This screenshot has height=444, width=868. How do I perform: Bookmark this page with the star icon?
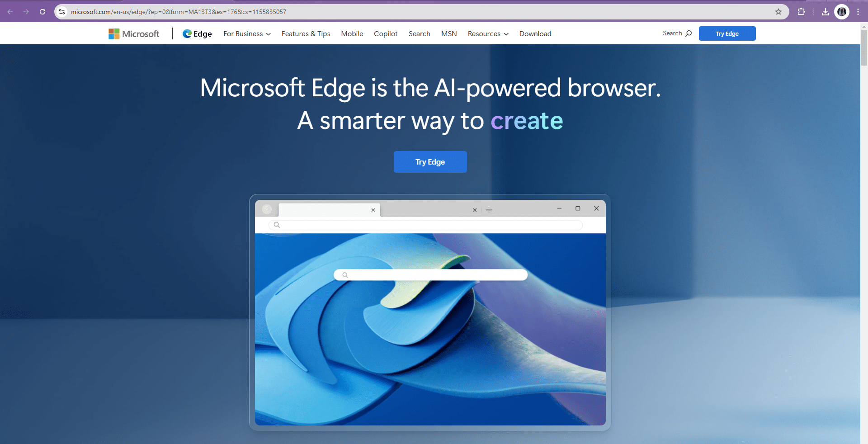click(778, 12)
